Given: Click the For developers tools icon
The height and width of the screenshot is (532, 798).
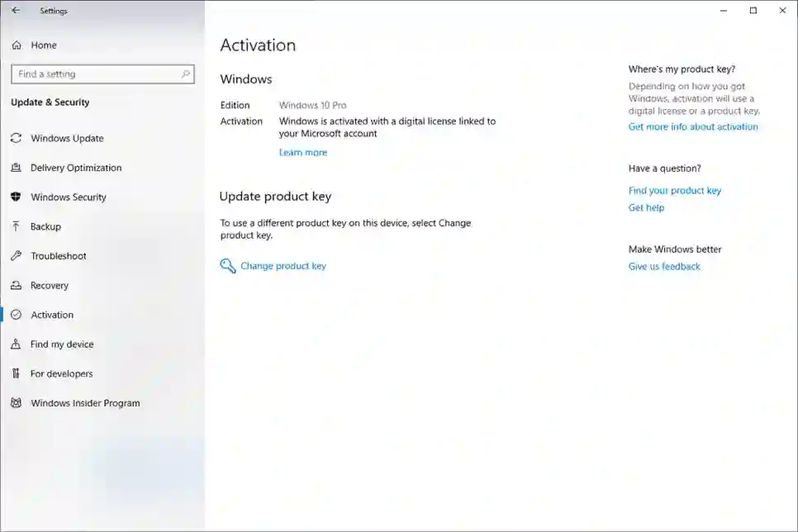Looking at the screenshot, I should pos(17,373).
